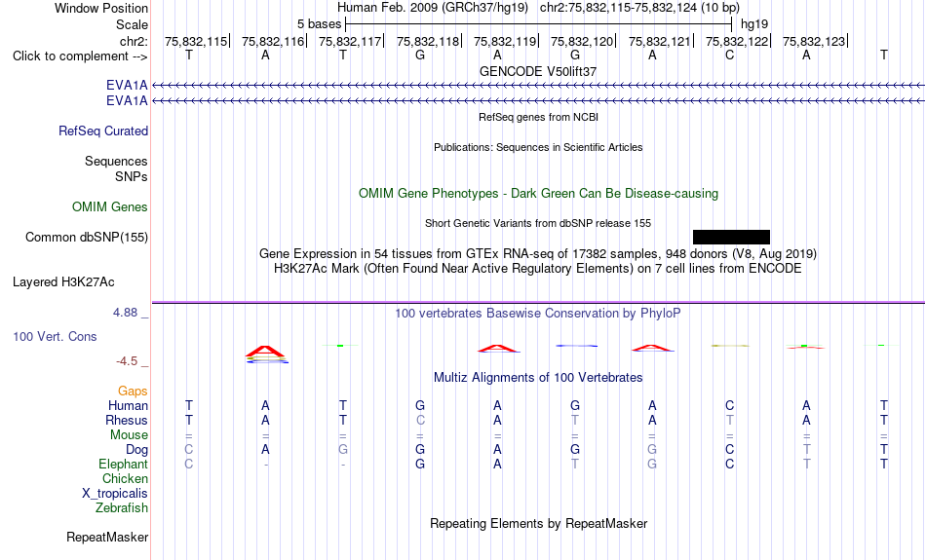The width and height of the screenshot is (926, 560).
Task: Click the Human species row label
Action: 128,405
